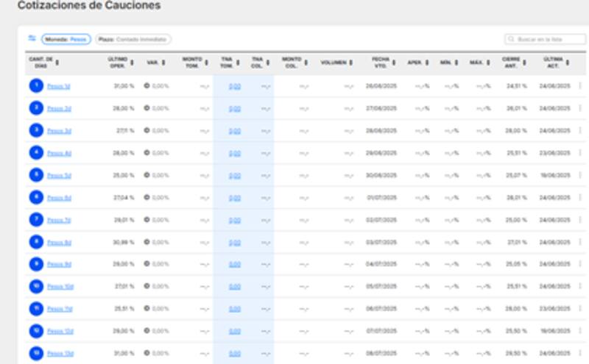Open three-dot menu for Pesos 4d row
This screenshot has width=589, height=364.
579,153
